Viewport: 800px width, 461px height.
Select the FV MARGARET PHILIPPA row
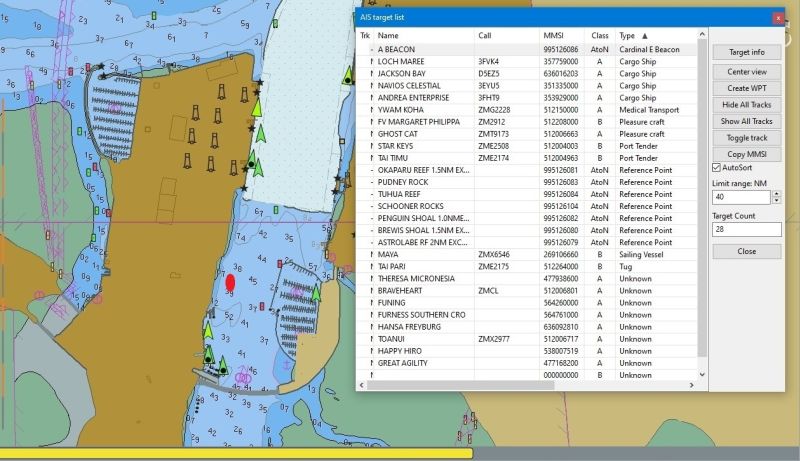(x=527, y=122)
